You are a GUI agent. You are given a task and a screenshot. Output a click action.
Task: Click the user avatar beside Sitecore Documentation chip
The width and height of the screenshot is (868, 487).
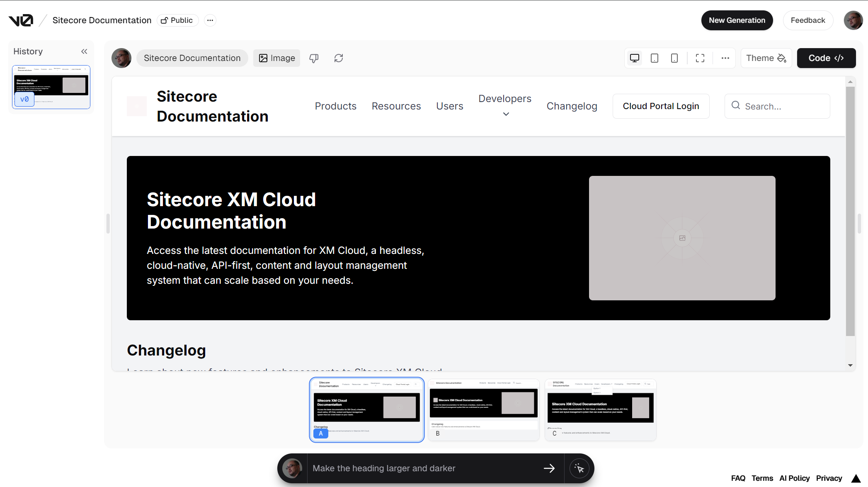121,58
